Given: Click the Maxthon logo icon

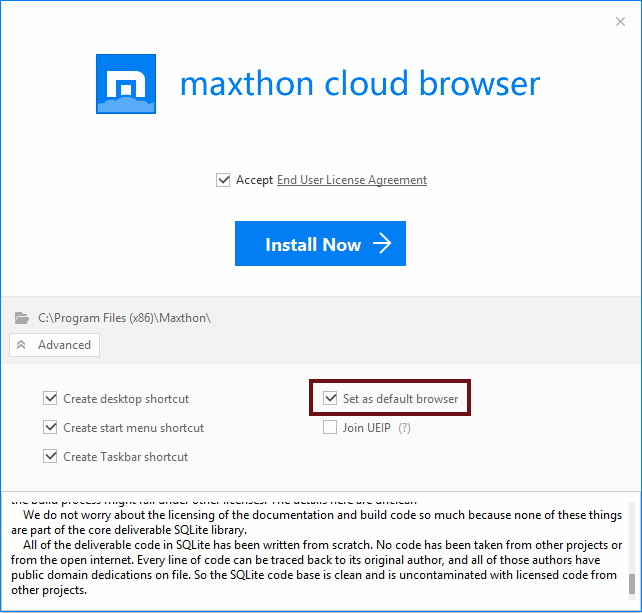Looking at the screenshot, I should 126,84.
